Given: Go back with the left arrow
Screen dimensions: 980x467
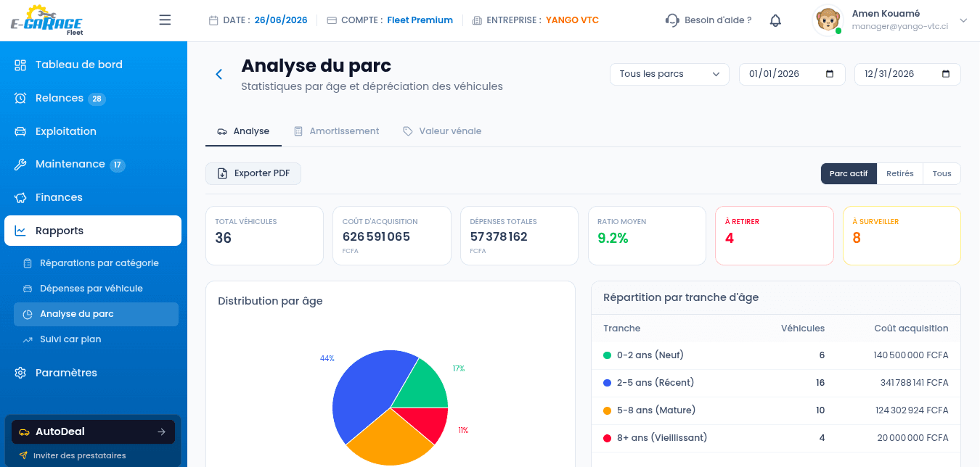Looking at the screenshot, I should [219, 74].
